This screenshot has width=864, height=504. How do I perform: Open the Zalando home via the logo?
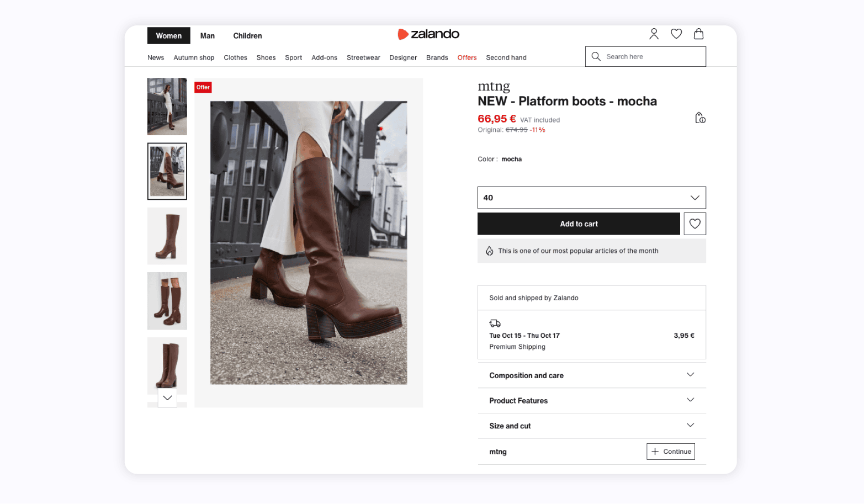click(428, 34)
